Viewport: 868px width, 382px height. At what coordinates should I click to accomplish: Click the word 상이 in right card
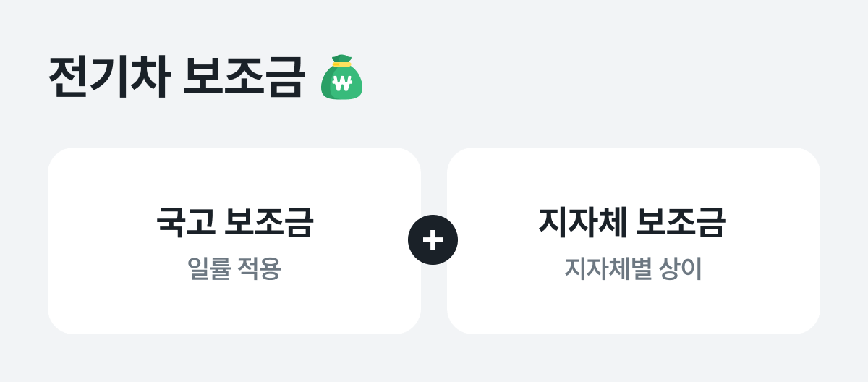(680, 269)
